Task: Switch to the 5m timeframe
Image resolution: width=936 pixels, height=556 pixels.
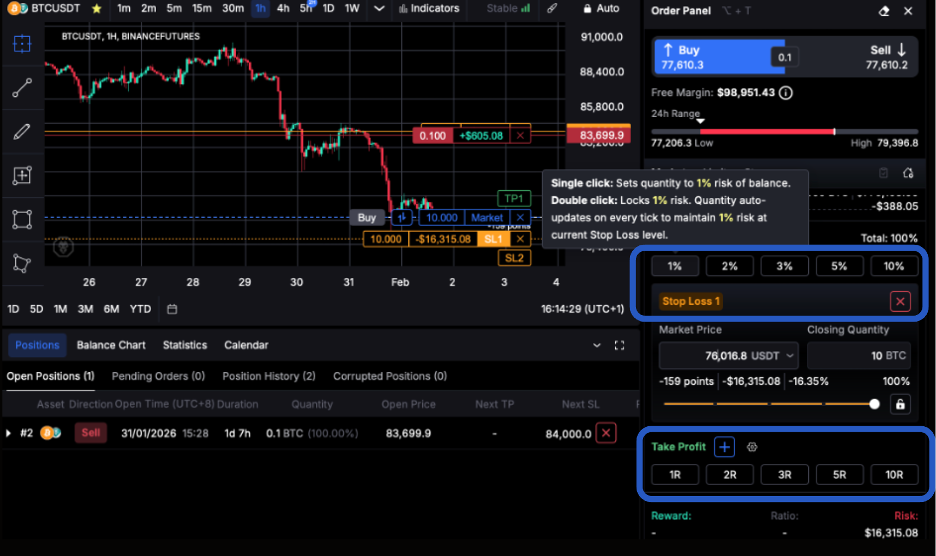Action: (174, 8)
